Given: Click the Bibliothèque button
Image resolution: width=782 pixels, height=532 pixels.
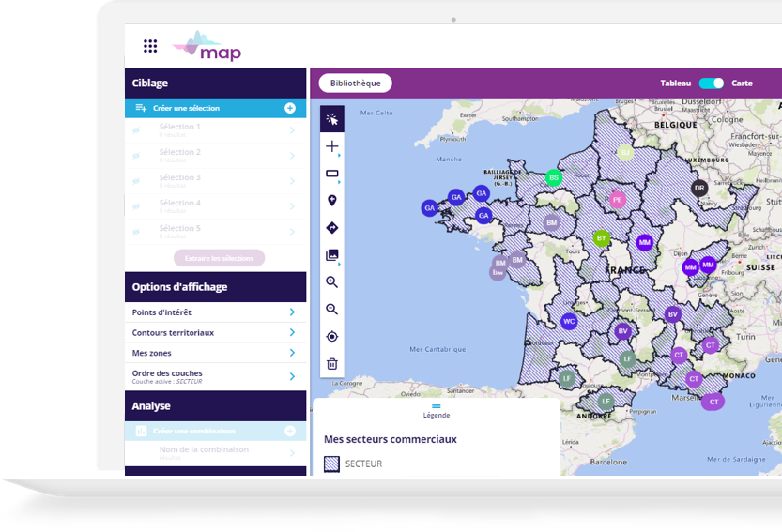Looking at the screenshot, I should pyautogui.click(x=355, y=84).
